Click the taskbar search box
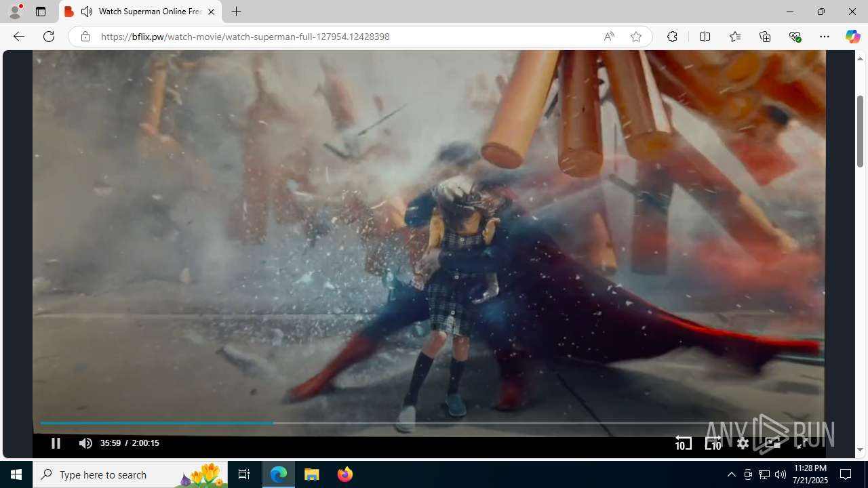The image size is (868, 488). [130, 474]
